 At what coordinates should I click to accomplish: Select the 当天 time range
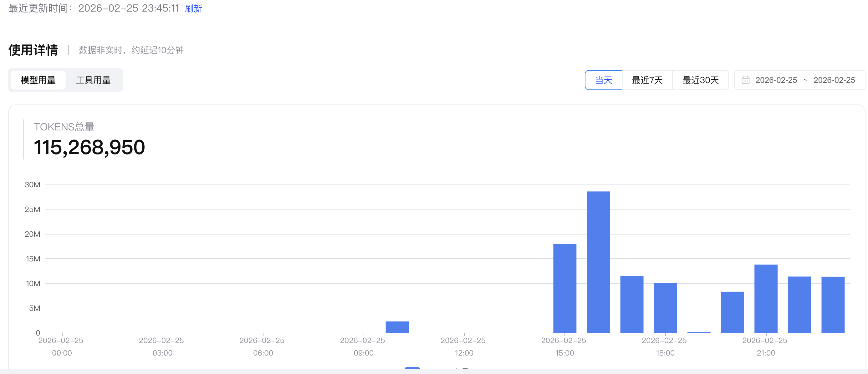coord(603,80)
